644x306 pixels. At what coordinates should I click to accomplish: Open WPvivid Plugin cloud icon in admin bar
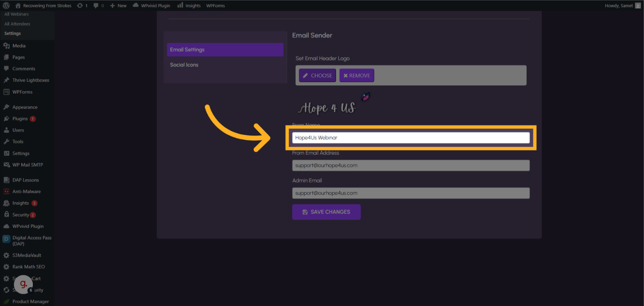tap(136, 5)
